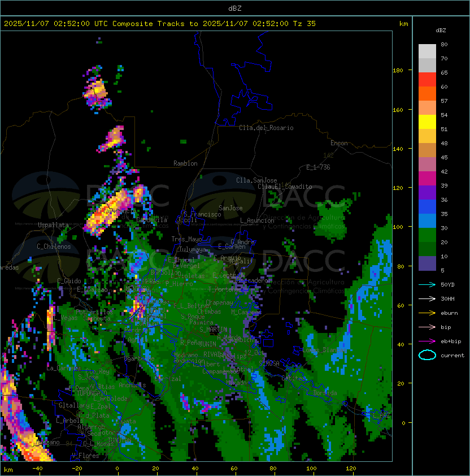Click the dBZ title at top
The height and width of the screenshot is (476, 470).
235,8
